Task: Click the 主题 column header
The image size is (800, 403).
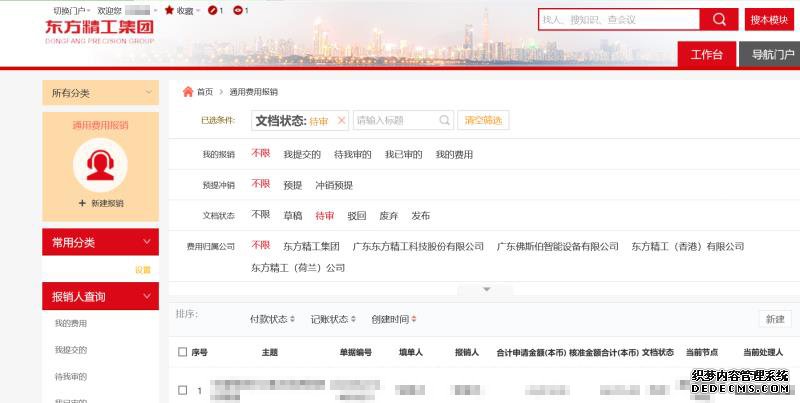Action: click(270, 352)
